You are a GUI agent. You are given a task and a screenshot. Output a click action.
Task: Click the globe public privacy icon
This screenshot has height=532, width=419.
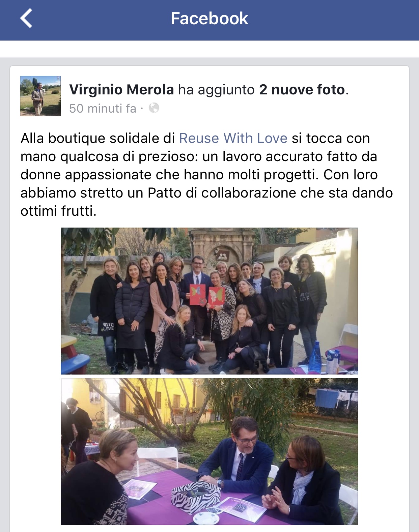coord(154,108)
